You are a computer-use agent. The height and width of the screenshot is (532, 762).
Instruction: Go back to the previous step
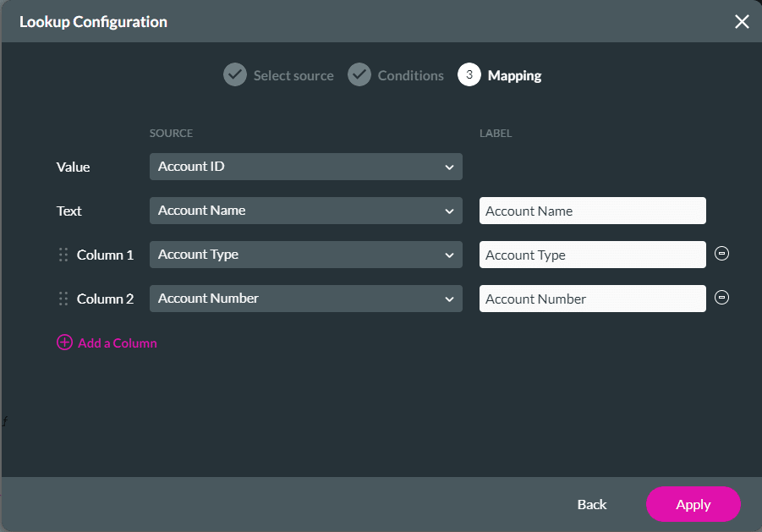pos(591,504)
